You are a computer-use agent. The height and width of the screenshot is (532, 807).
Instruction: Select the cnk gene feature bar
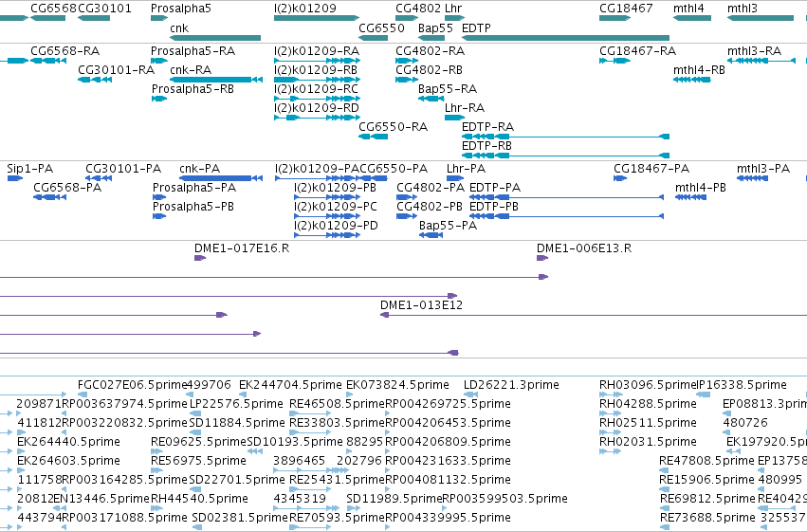(215, 38)
